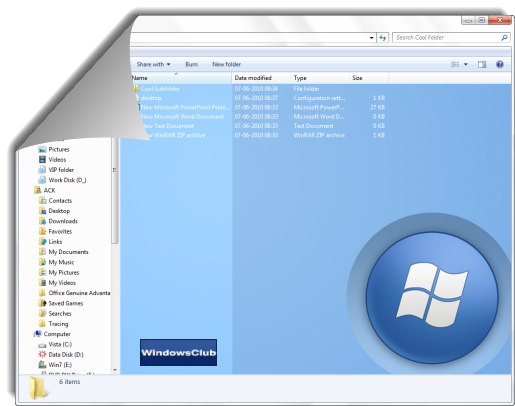Select New Microsoft PowerPoint Presentation file
The image size is (515, 406).
pos(185,107)
